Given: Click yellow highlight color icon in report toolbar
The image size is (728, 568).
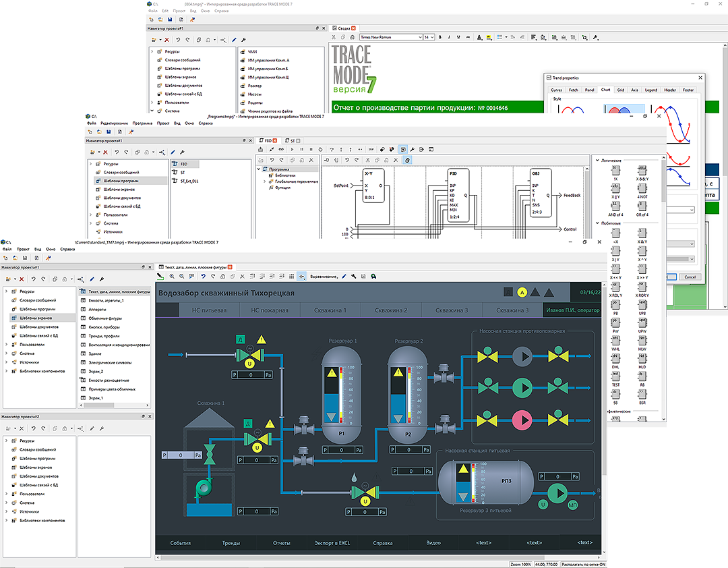Looking at the screenshot, I should 489,37.
